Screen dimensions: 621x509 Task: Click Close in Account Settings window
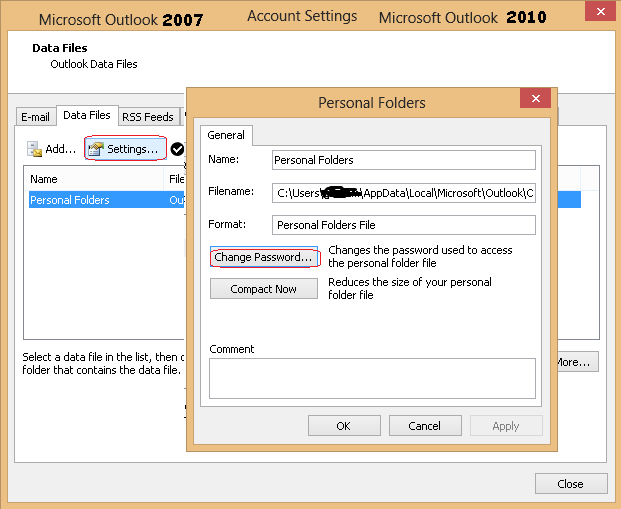(x=571, y=484)
